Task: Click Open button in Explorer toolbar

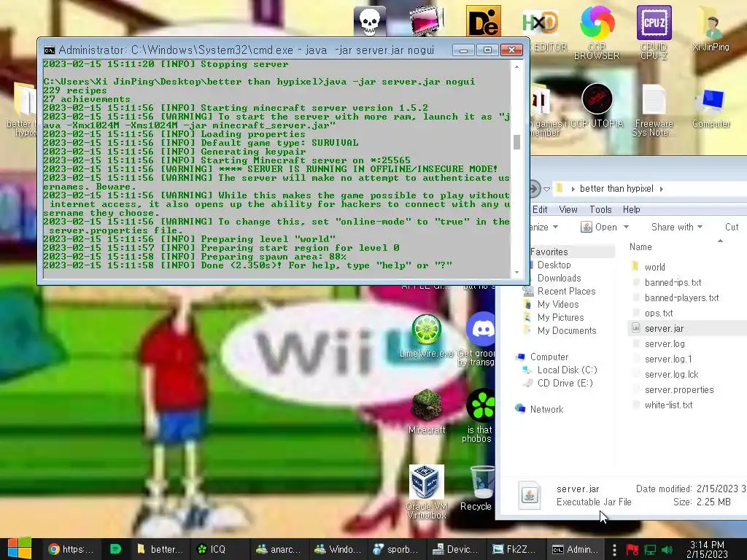Action: click(599, 227)
